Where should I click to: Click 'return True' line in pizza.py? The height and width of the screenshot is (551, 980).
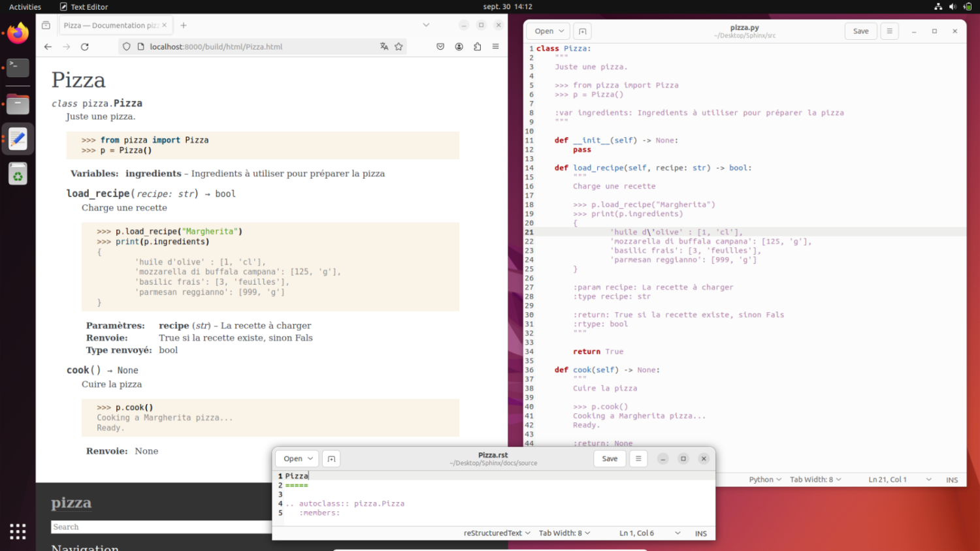point(598,351)
